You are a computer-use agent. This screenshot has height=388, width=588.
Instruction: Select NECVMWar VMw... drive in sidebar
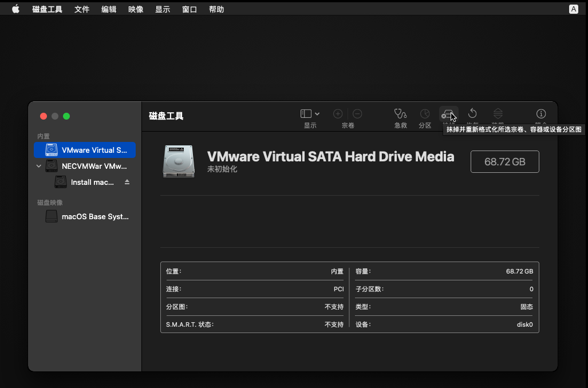85,166
